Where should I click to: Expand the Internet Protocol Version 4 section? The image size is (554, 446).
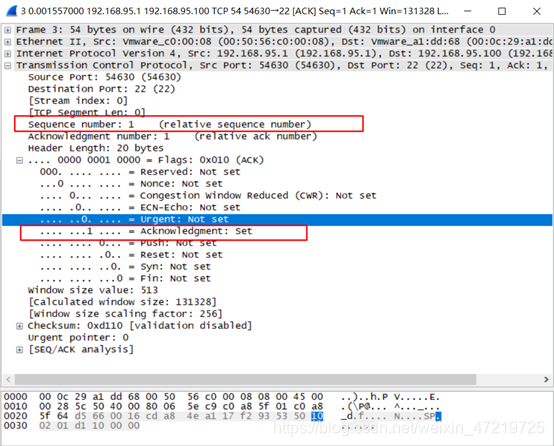pos(7,54)
